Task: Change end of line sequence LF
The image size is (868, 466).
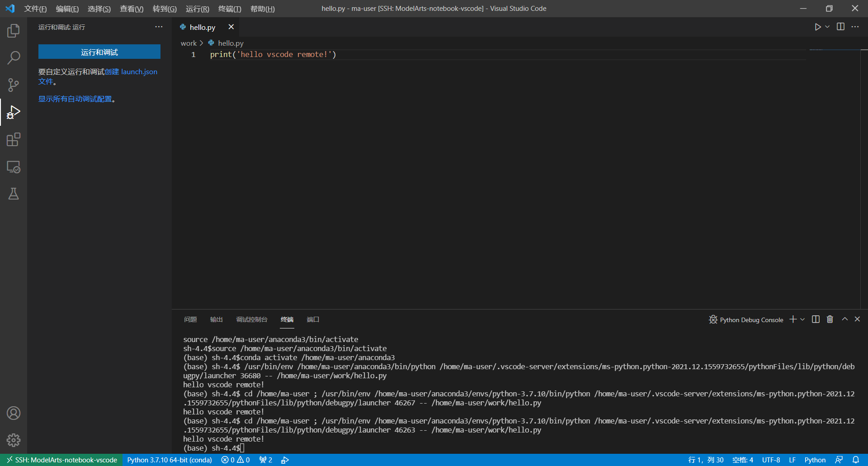Action: (x=793, y=460)
